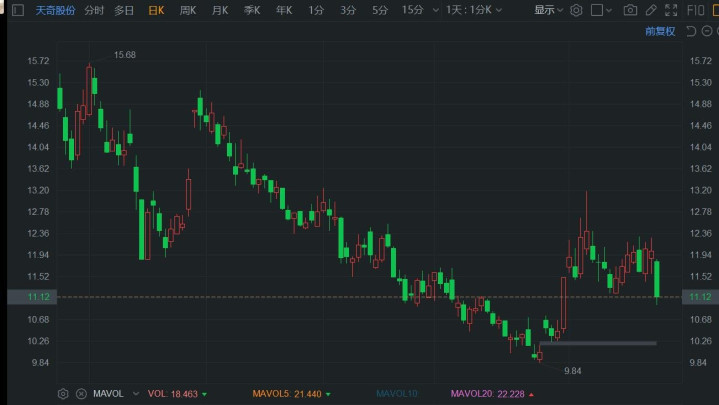Image resolution: width=719 pixels, height=405 pixels.
Task: Open the layout square dropdown arrow
Action: pos(609,10)
